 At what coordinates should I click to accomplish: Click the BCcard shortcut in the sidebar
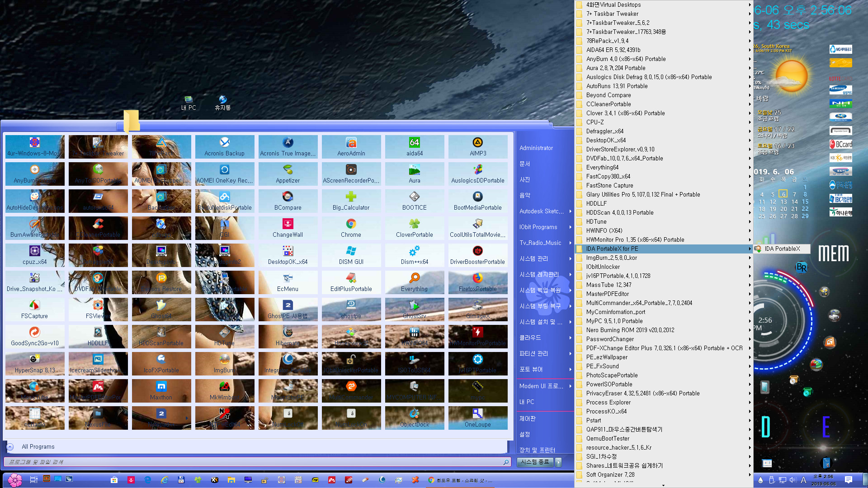coord(841,144)
